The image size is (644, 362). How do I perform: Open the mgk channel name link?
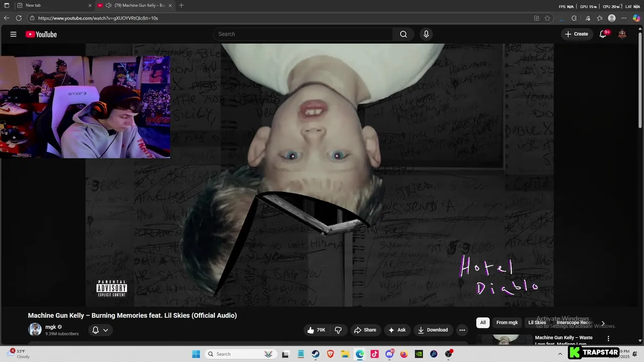[x=51, y=327]
